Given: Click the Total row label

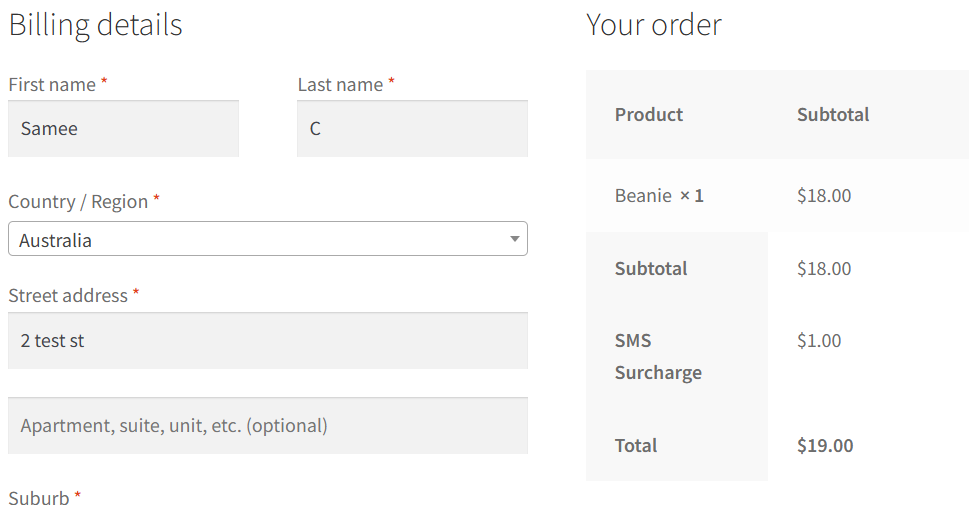Looking at the screenshot, I should point(636,446).
